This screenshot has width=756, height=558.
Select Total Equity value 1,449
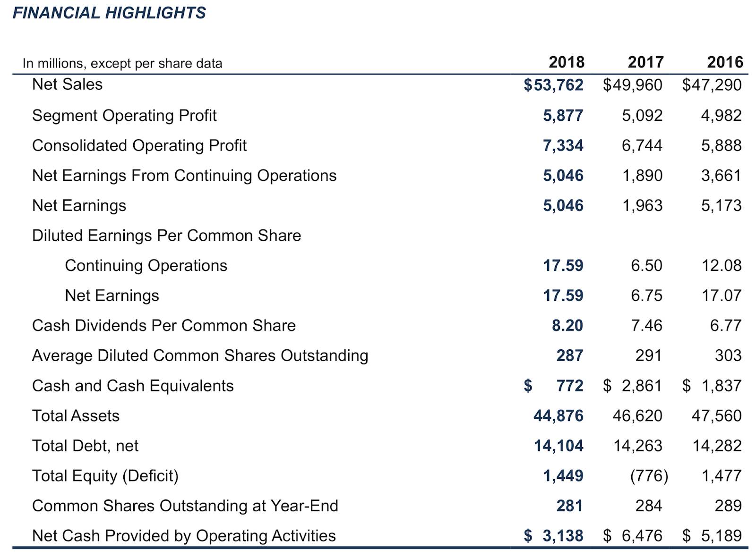563,476
